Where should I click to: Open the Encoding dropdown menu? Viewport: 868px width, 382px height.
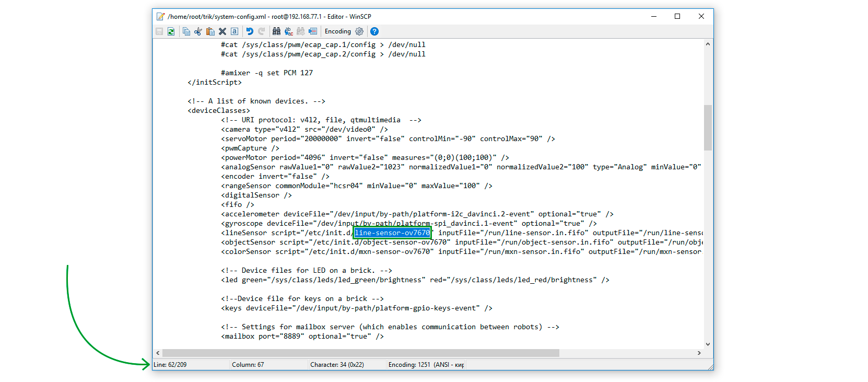tap(338, 31)
